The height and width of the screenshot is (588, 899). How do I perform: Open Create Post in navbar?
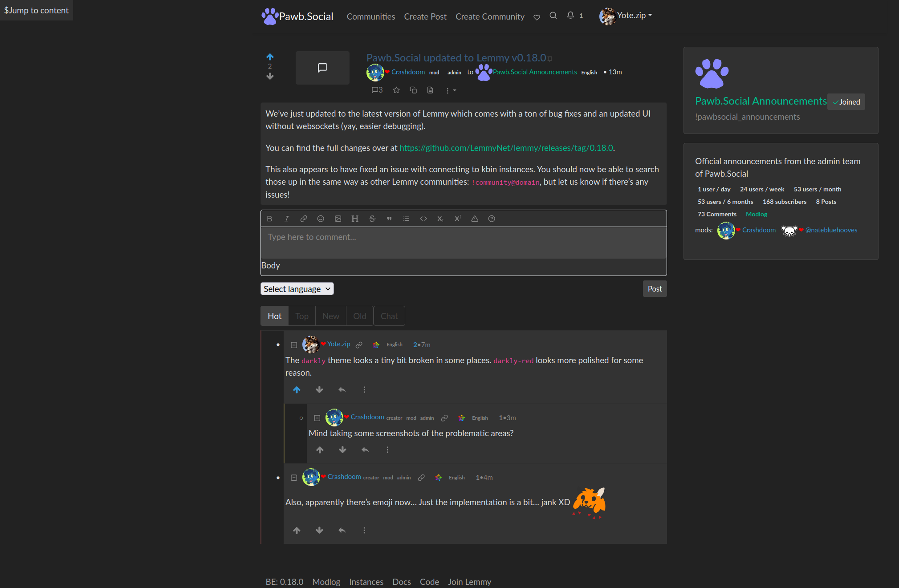click(x=425, y=16)
